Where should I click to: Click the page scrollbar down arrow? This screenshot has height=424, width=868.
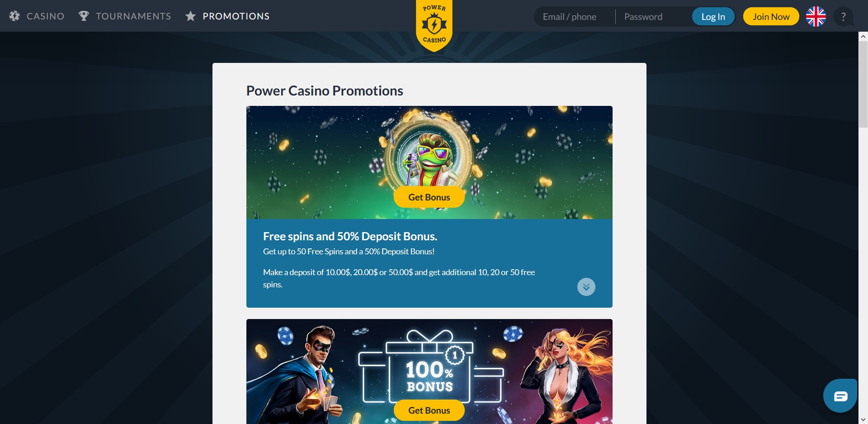tap(863, 419)
